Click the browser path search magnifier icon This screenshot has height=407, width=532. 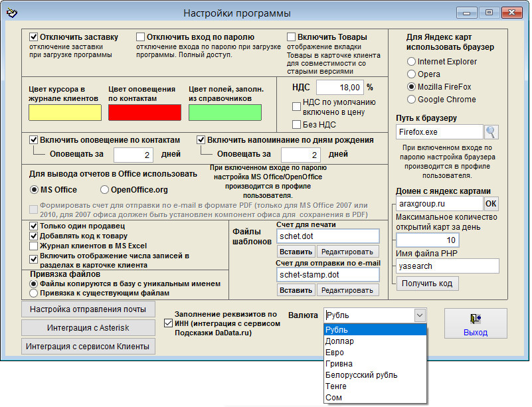pyautogui.click(x=491, y=132)
